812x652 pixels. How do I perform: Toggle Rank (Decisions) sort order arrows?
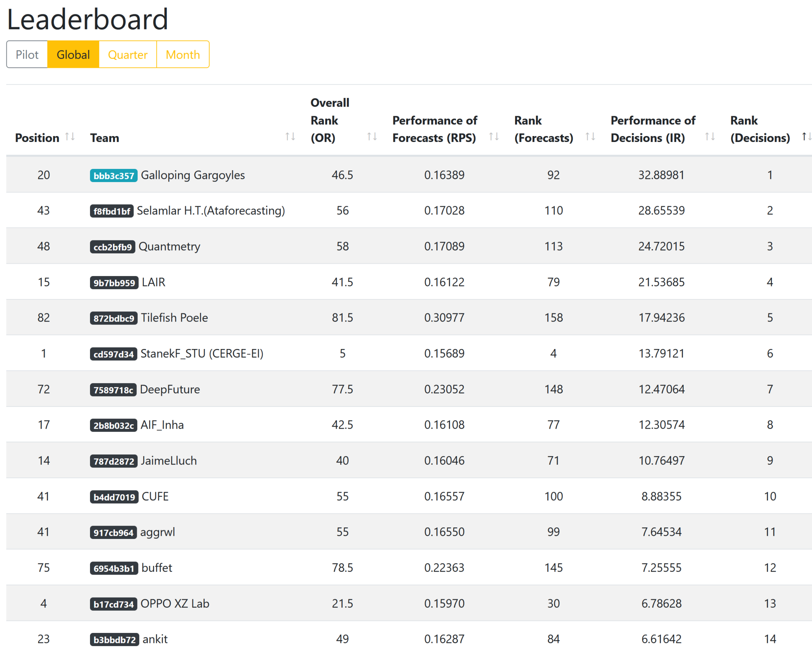point(806,137)
